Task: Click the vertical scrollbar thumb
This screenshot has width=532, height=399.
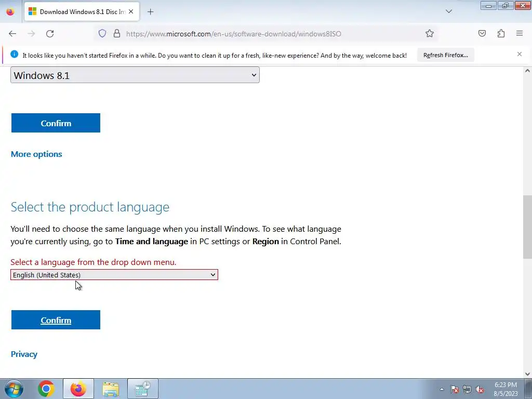Action: [x=528, y=227]
